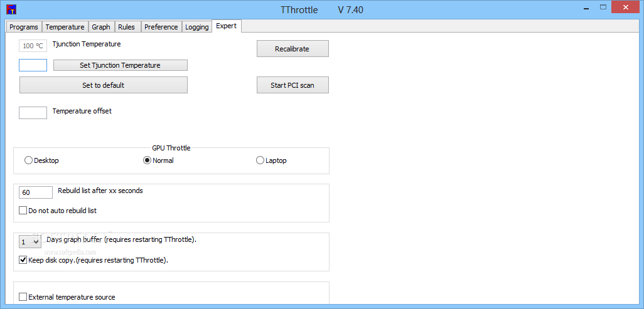The image size is (644, 309).
Task: Enable External temperature source checkbox
Action: [x=67, y=296]
